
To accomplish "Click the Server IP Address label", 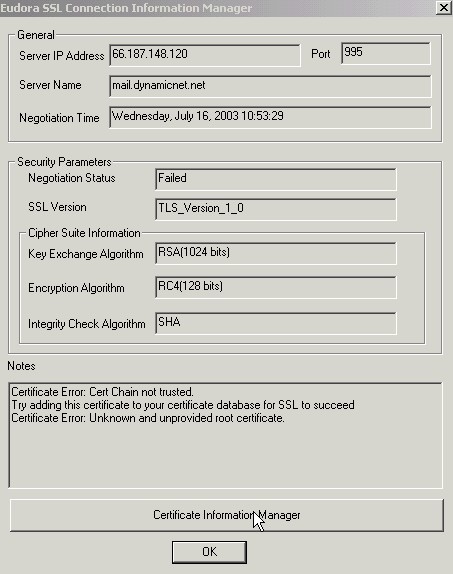I will pos(62,56).
